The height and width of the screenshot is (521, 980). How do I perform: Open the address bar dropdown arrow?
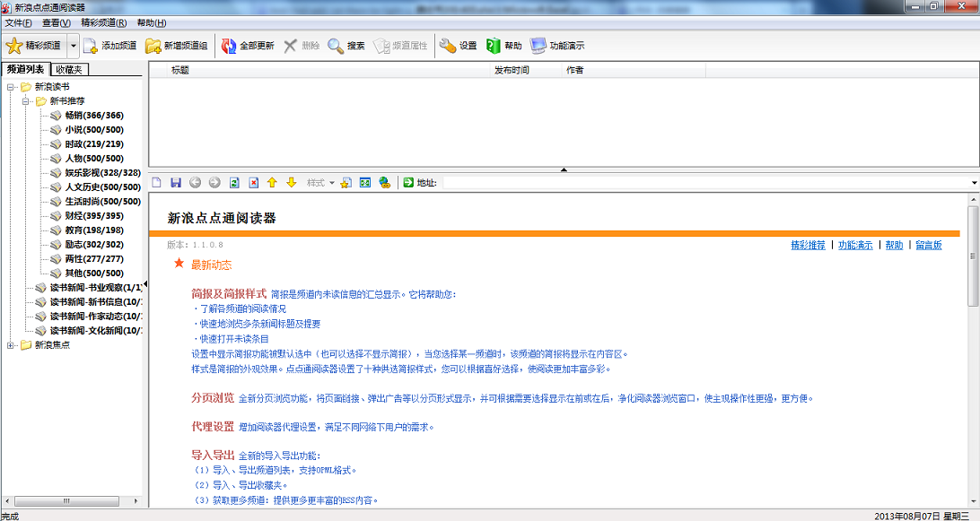(x=974, y=183)
